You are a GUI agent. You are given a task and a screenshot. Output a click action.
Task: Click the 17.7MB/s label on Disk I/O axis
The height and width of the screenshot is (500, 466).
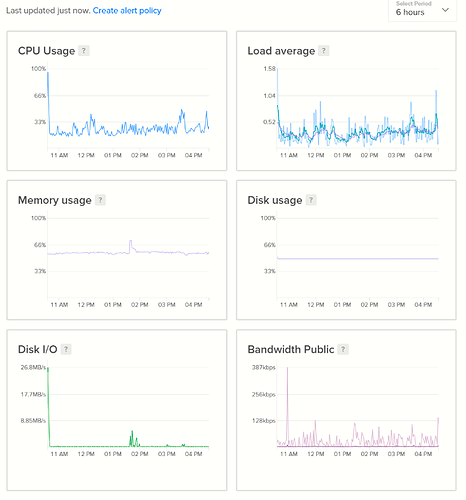(x=33, y=394)
